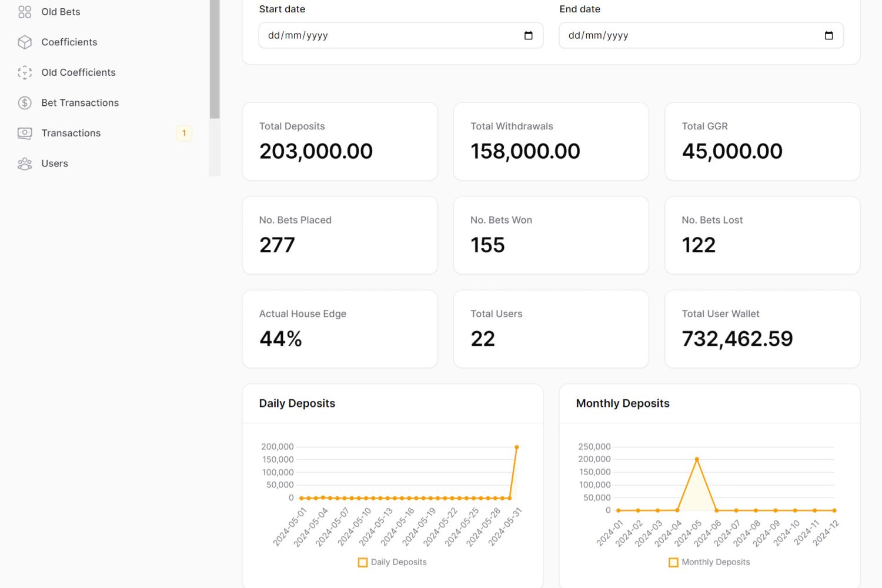
Task: Click Total Withdrawals value 158,000.00
Action: coord(525,151)
